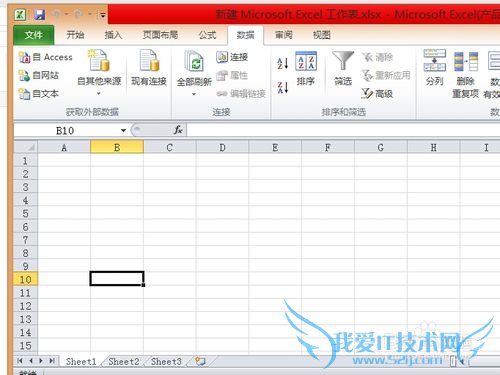Import data 自文本 (from text)
The height and width of the screenshot is (375, 500).
coord(39,94)
